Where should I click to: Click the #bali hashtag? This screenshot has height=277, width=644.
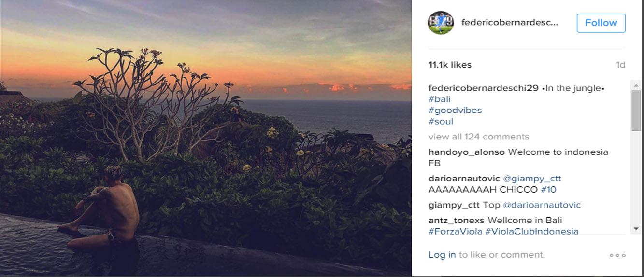point(439,99)
